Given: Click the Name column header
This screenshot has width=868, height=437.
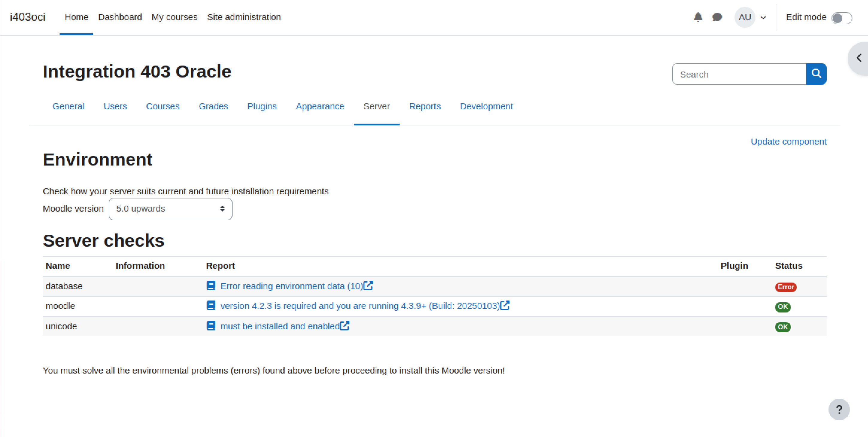Looking at the screenshot, I should pyautogui.click(x=58, y=266).
